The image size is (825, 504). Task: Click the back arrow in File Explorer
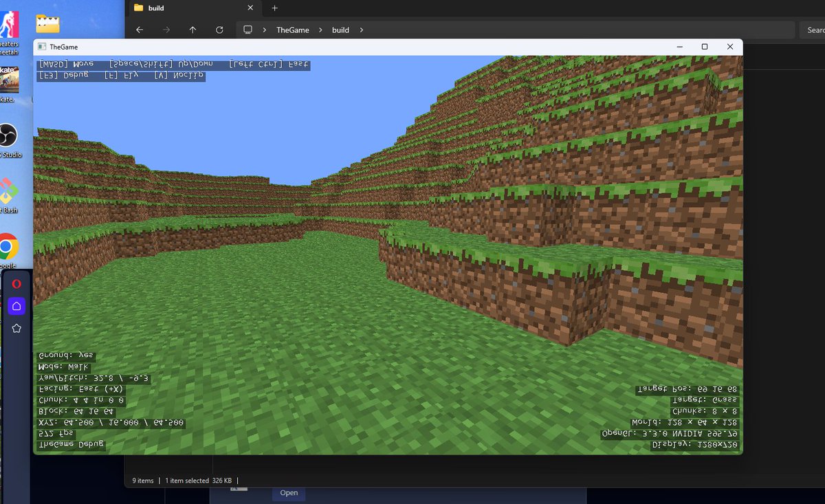click(140, 30)
